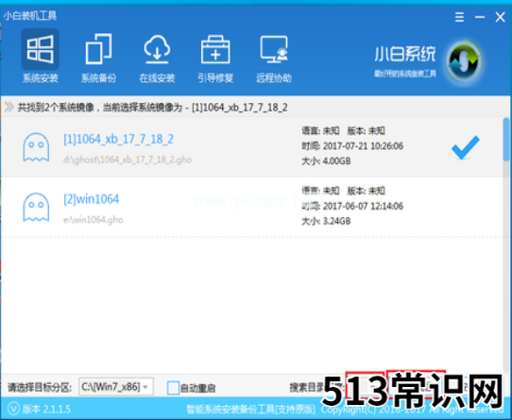This screenshot has width=512, height=420.
Task: Expand the 目标分区 C:\[Win7_x86] dropdown
Action: (x=116, y=387)
